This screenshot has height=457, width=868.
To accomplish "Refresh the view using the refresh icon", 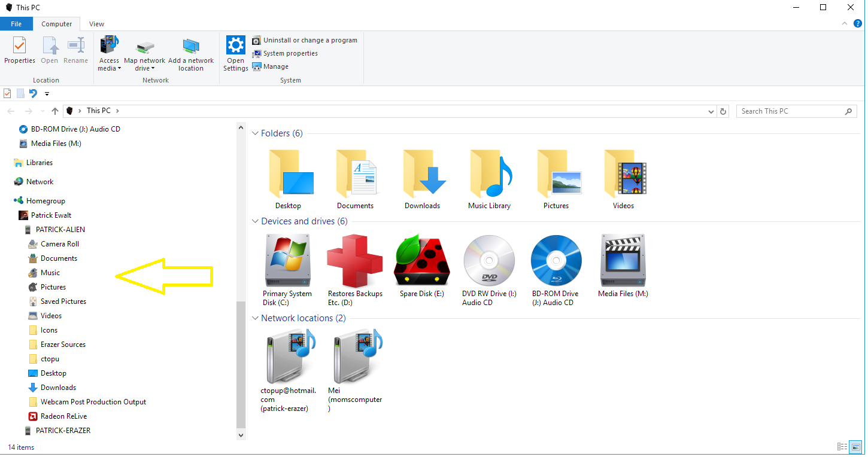I will [723, 111].
